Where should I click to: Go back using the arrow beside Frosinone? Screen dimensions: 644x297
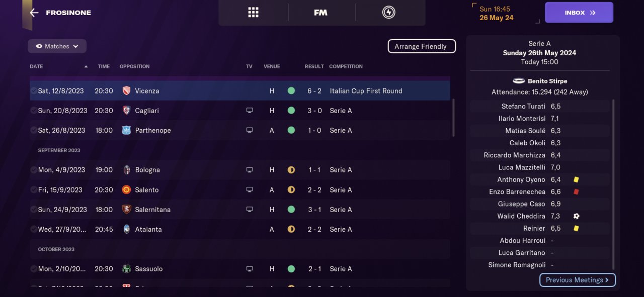tap(34, 13)
